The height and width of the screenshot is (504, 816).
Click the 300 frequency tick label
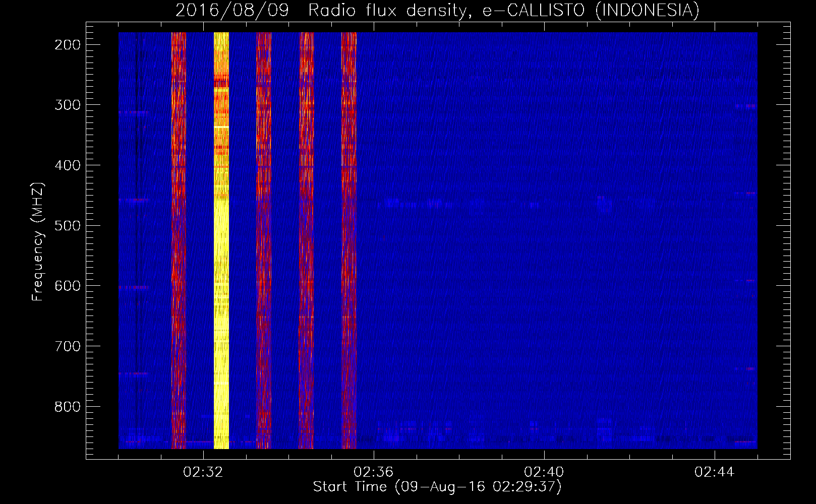pos(67,105)
